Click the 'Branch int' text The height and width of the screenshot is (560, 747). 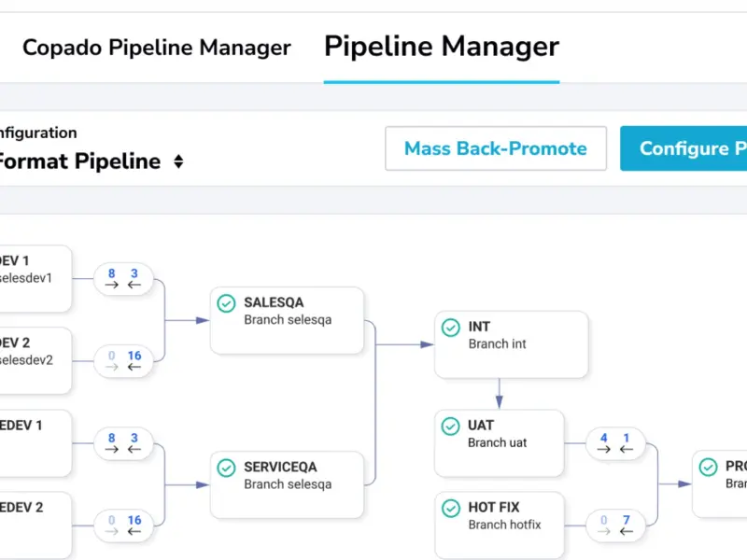click(x=498, y=343)
